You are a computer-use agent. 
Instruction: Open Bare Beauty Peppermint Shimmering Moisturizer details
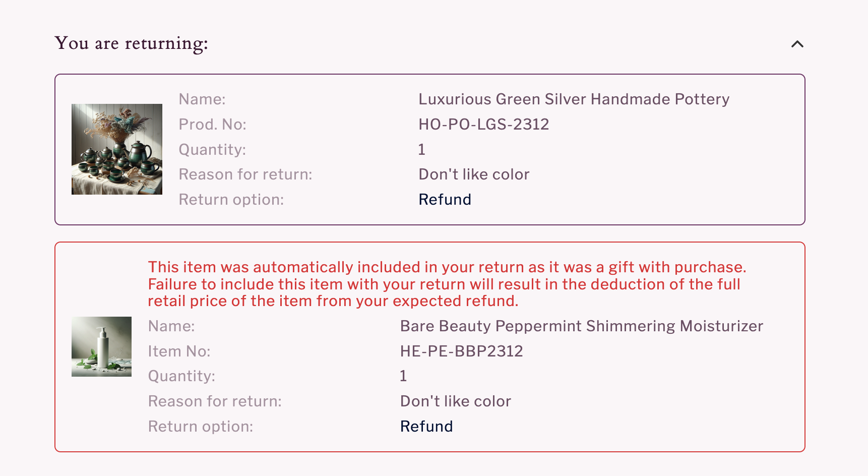581,326
